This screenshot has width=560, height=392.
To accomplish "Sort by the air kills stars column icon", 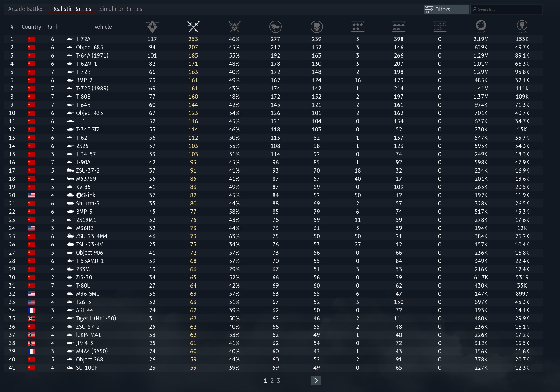I will pyautogui.click(x=357, y=27).
